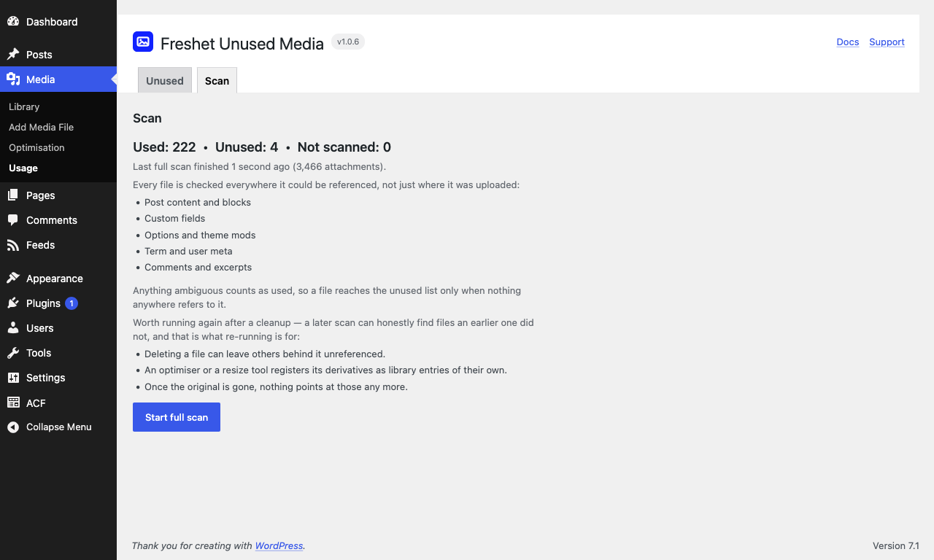The image size is (934, 560).
Task: Open the Comments menu
Action: [x=58, y=220]
